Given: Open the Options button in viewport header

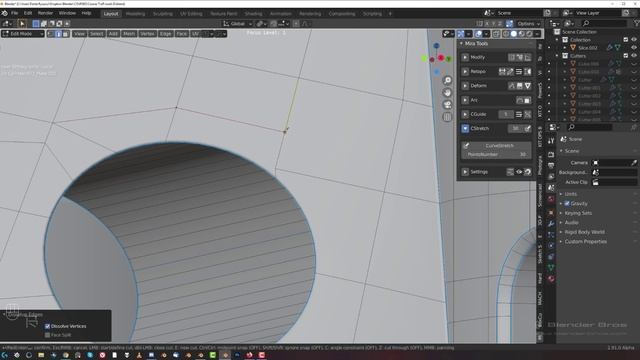Looking at the screenshot, I should pos(528,24).
